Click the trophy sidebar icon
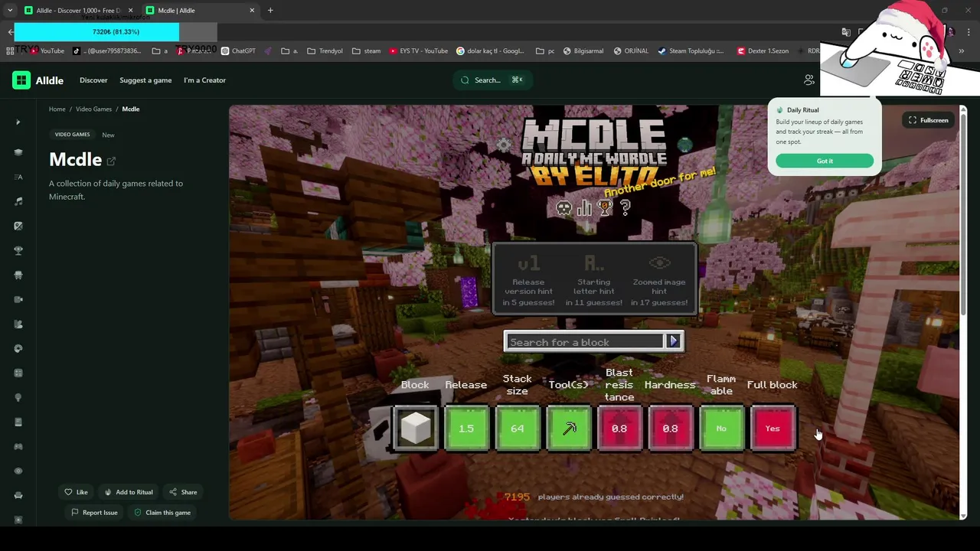The width and height of the screenshot is (980, 551). pos(18,250)
